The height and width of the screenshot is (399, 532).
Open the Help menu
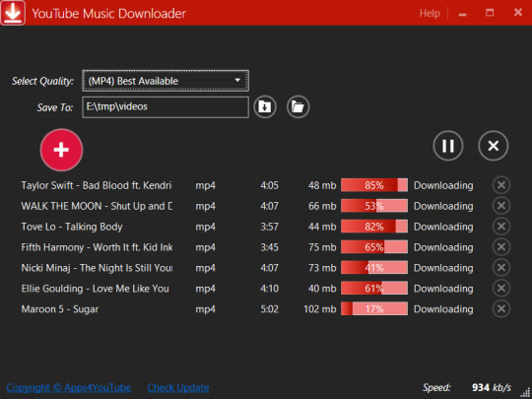(x=430, y=13)
